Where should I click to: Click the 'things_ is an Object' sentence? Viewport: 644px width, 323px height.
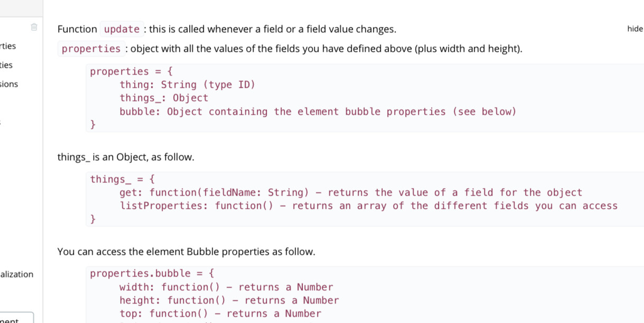pyautogui.click(x=126, y=158)
